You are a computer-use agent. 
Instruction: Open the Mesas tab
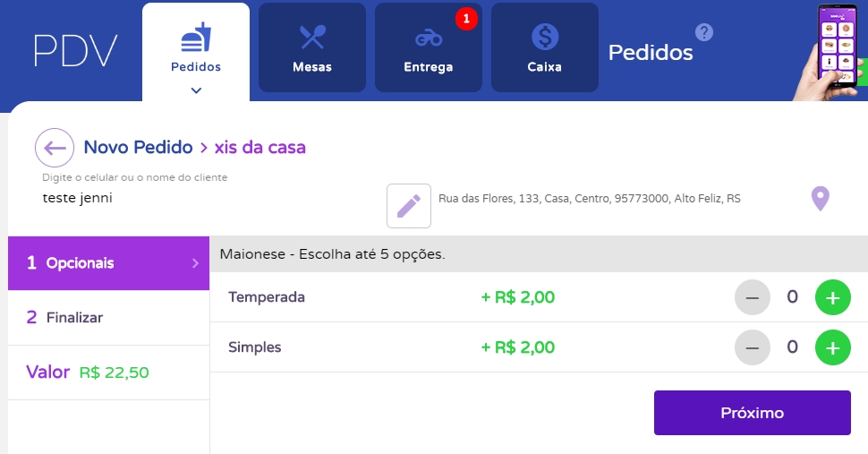tap(311, 47)
